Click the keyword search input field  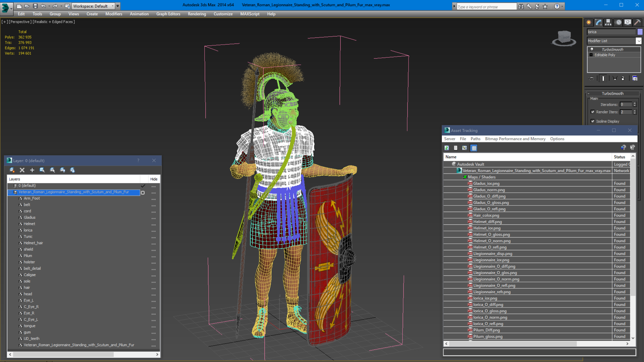pos(486,7)
